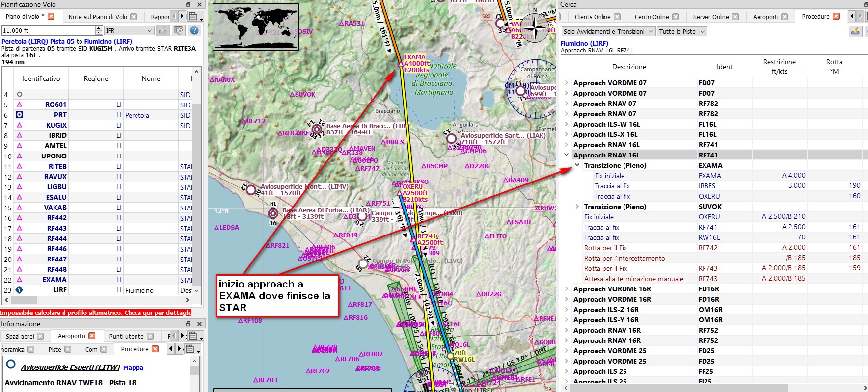Collapse the selected Approach RNAV 16L RF741 row
Viewport: 868px width, 392px height.
567,155
